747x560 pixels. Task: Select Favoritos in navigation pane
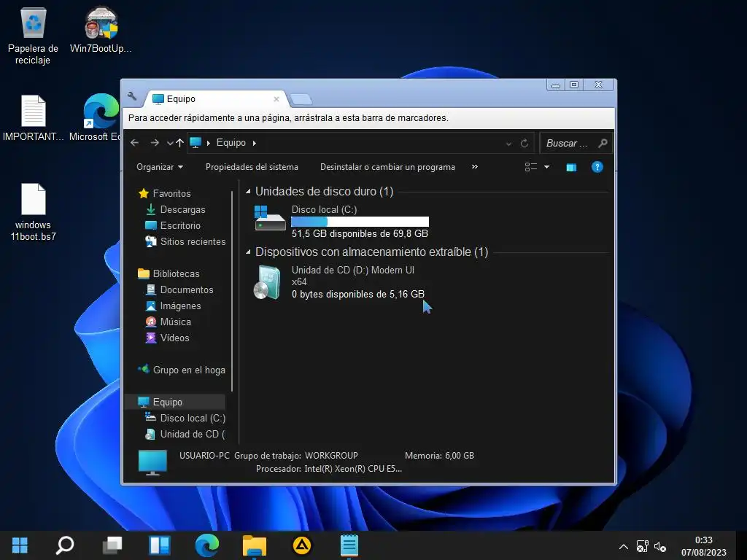point(165,193)
